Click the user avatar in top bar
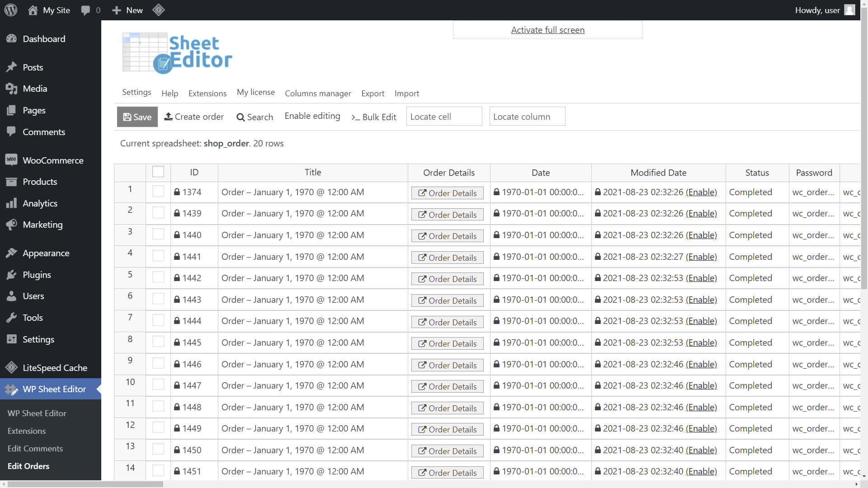This screenshot has width=868, height=488. [850, 10]
